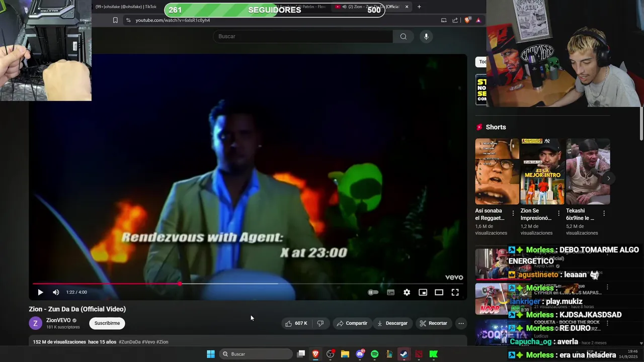
Task: Enter fullscreen on the video player
Action: [x=455, y=292]
